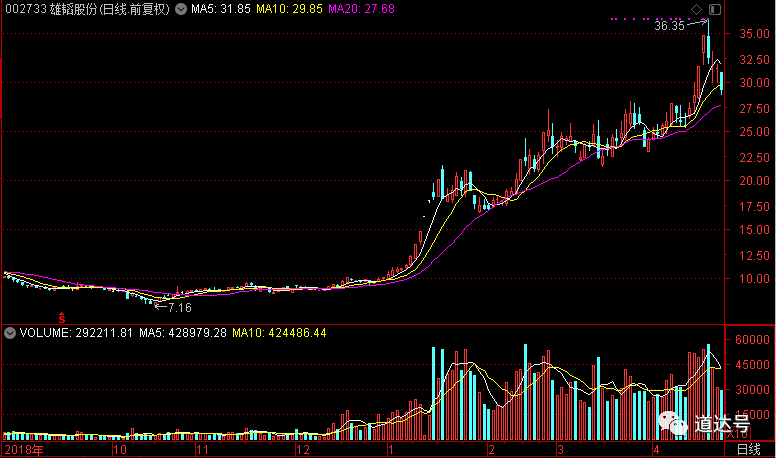Image resolution: width=776 pixels, height=458 pixels.
Task: Click the 22.50 price axis label
Action: 754,157
